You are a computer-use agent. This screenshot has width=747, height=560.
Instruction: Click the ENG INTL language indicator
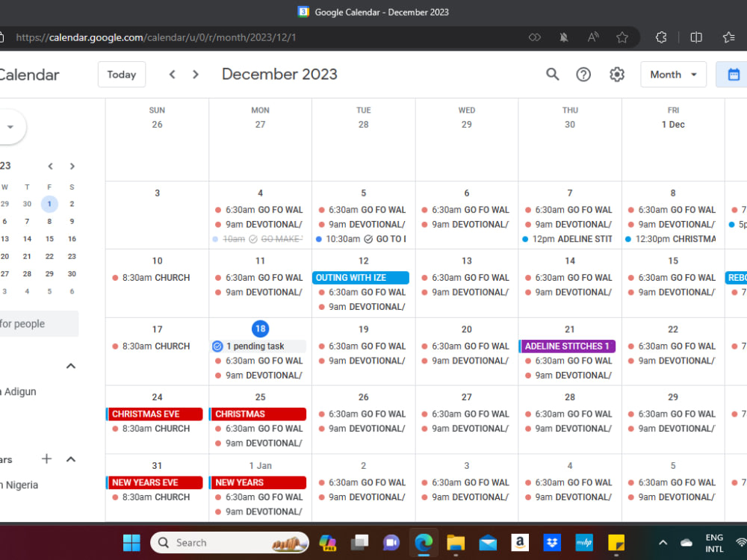coord(713,543)
